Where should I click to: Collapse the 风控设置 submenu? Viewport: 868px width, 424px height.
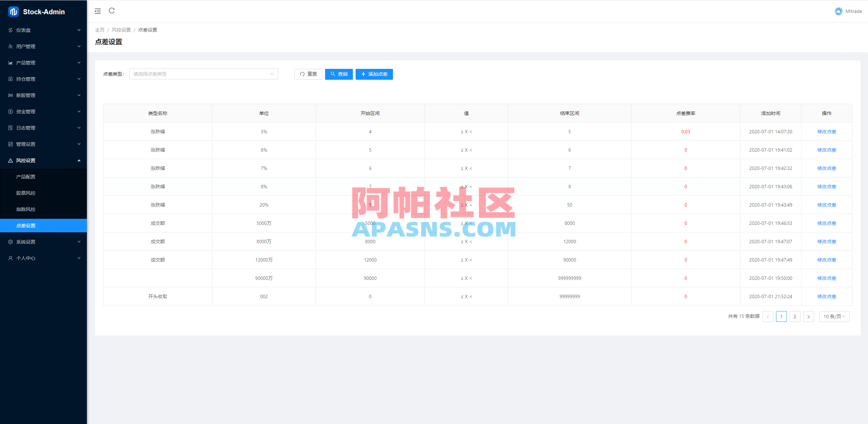tap(43, 160)
